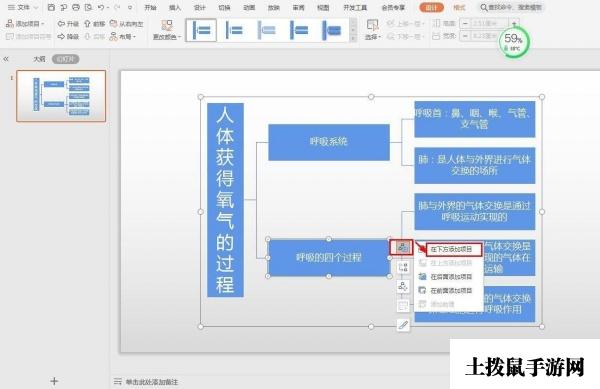Click the print icon in the top toolbar
The height and width of the screenshot is (389, 600).
pos(76,7)
